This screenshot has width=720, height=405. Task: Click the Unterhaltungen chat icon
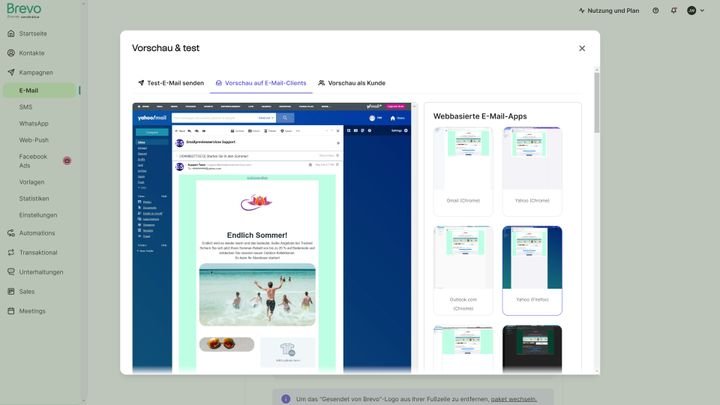coord(11,272)
